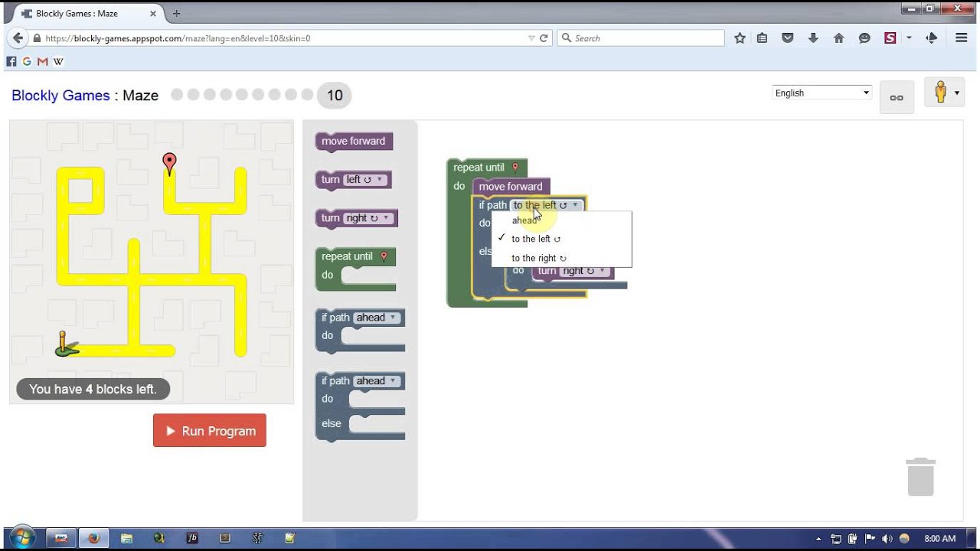Click the browser back arrow button
The image size is (980, 551).
click(17, 38)
